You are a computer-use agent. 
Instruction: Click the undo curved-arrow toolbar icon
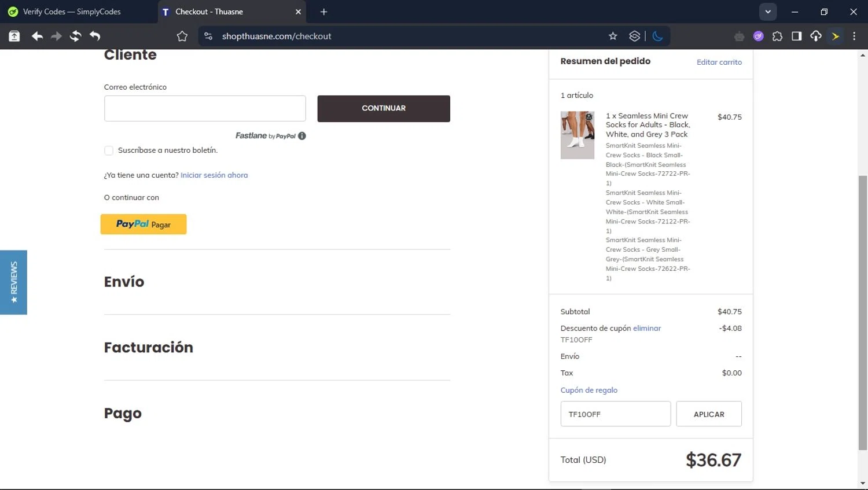click(95, 36)
